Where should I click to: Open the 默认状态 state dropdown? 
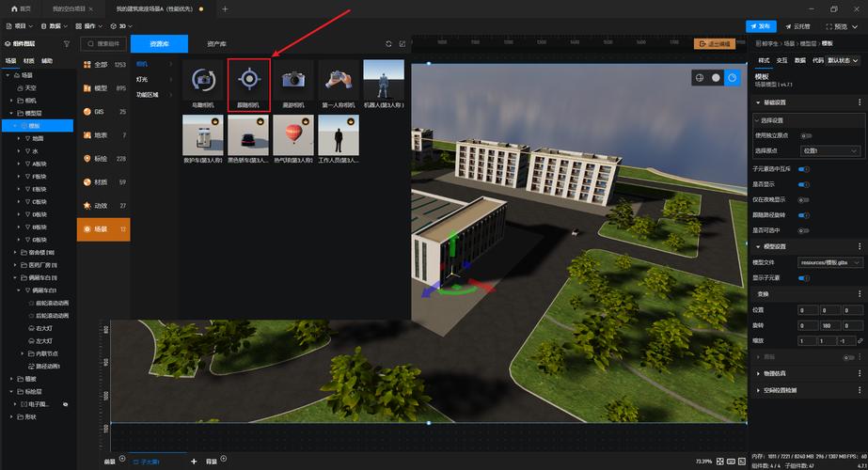point(844,60)
